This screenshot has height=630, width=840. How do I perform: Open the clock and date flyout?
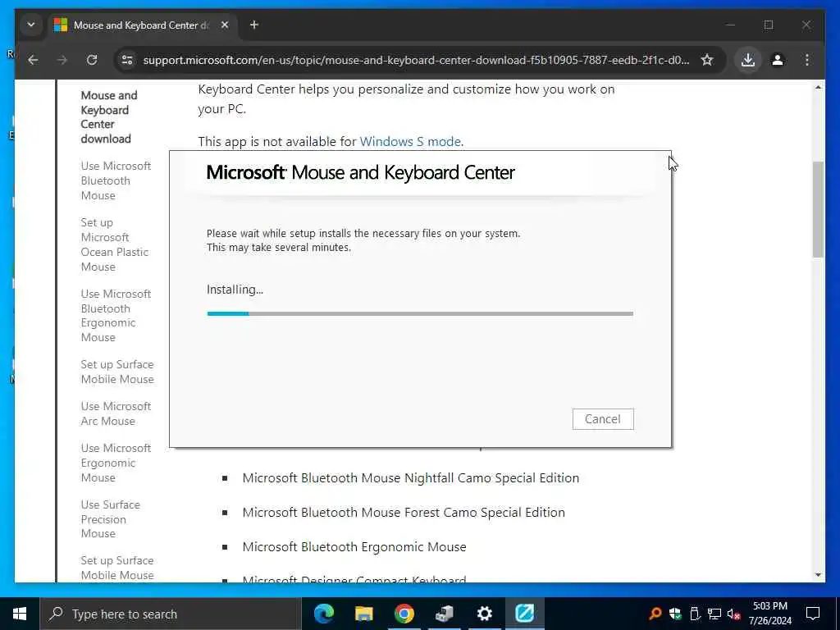click(769, 614)
